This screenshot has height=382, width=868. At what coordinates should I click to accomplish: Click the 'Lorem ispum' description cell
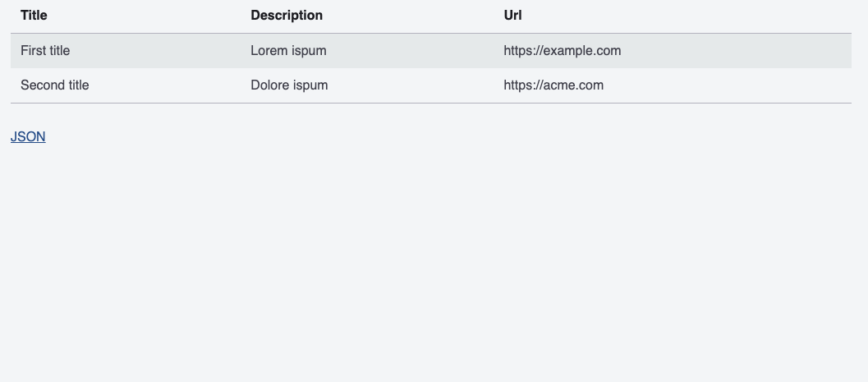288,51
